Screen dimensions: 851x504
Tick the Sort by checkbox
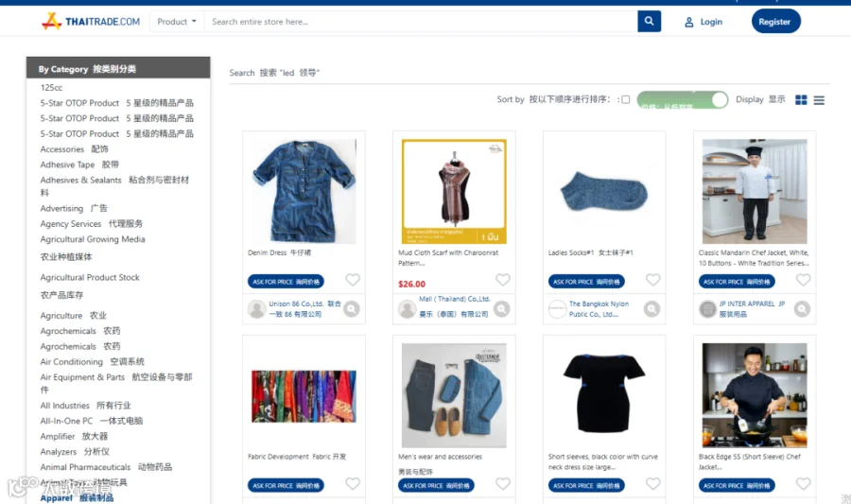coord(626,100)
